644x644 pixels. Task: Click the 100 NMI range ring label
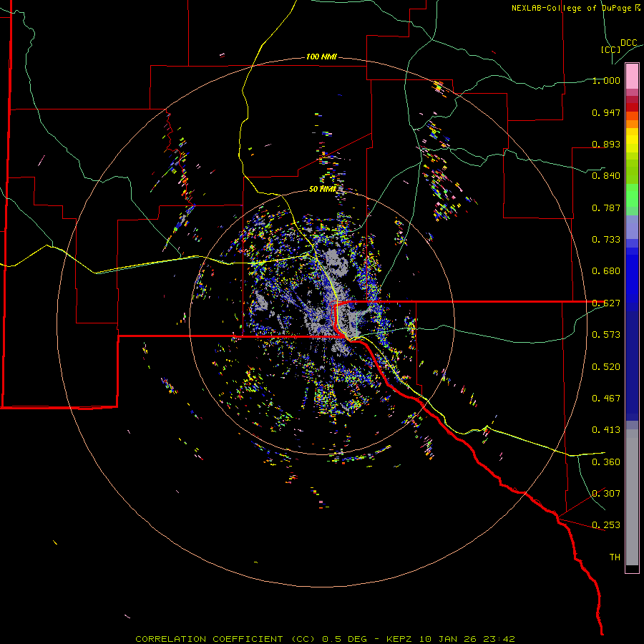pyautogui.click(x=321, y=57)
